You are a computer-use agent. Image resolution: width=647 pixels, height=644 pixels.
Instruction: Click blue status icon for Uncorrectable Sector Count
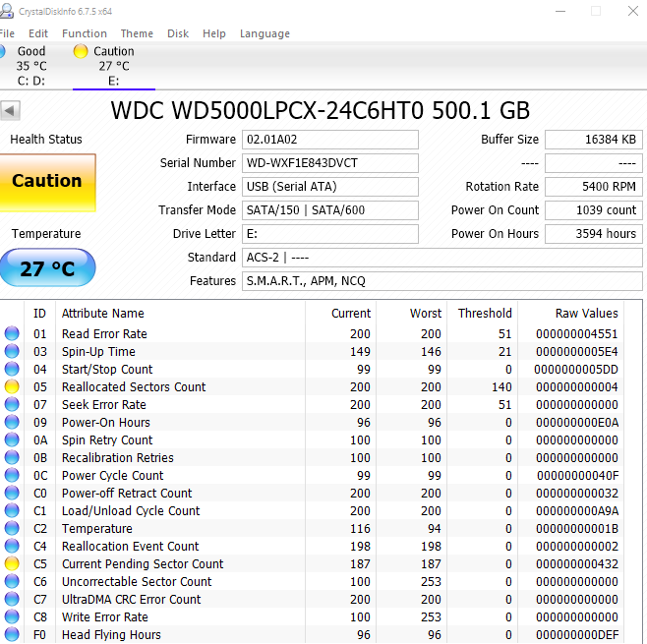click(12, 581)
